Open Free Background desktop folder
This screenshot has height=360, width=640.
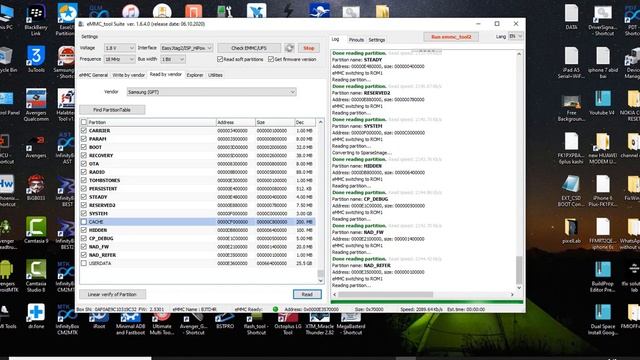[x=571, y=108]
